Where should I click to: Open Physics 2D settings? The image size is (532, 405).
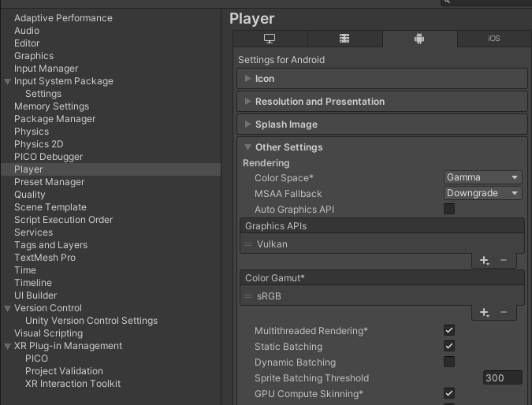[39, 144]
